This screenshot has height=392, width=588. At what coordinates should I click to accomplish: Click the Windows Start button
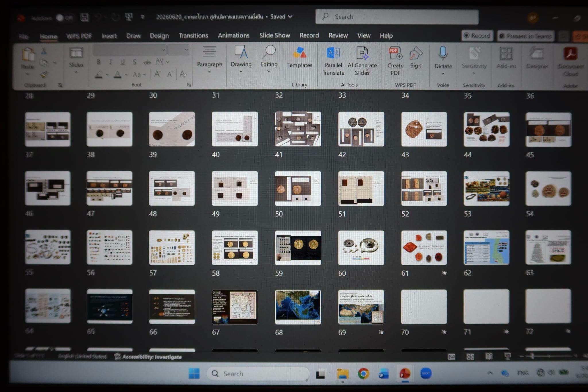coord(194,373)
